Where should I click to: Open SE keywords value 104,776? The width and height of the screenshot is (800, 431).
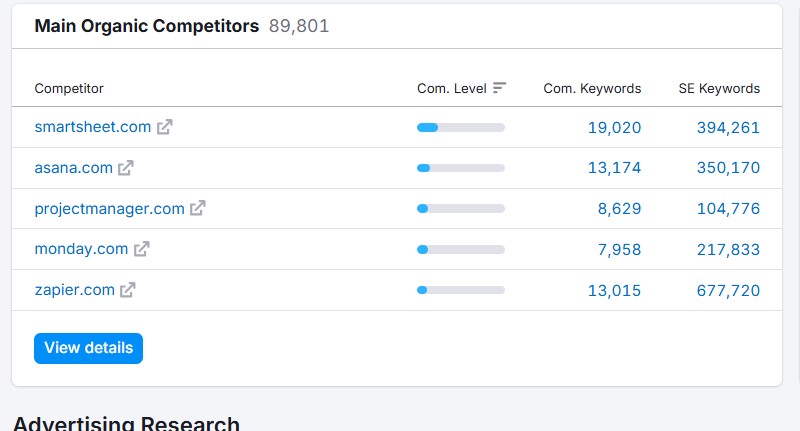728,209
